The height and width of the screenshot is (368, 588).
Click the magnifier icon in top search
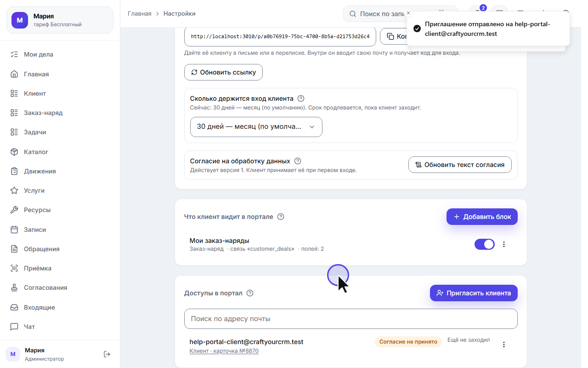click(353, 14)
